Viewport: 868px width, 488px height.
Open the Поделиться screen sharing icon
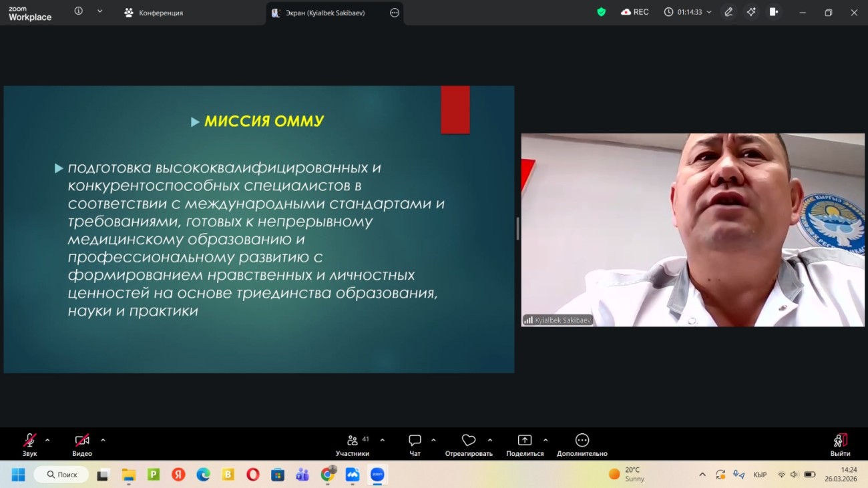[525, 441]
